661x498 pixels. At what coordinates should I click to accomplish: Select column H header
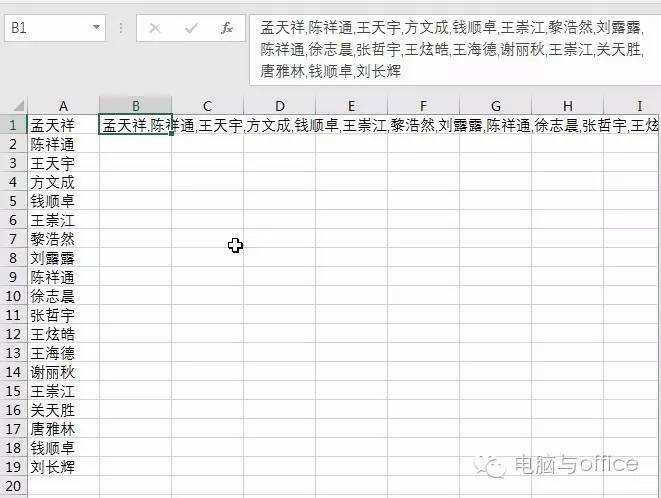pyautogui.click(x=568, y=105)
